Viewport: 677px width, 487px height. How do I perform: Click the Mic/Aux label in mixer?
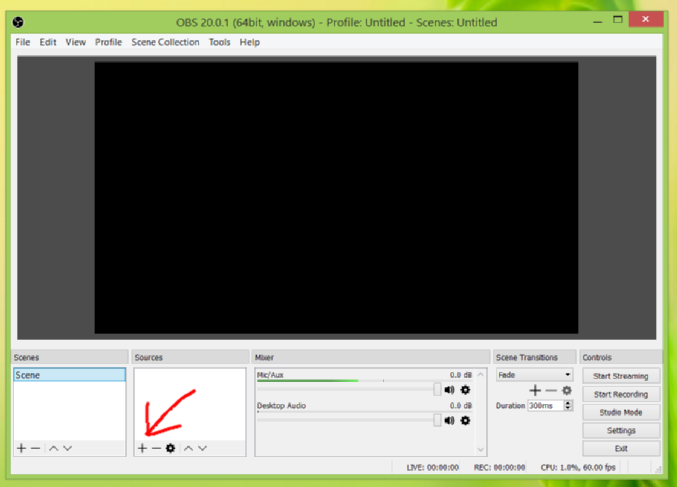[270, 375]
